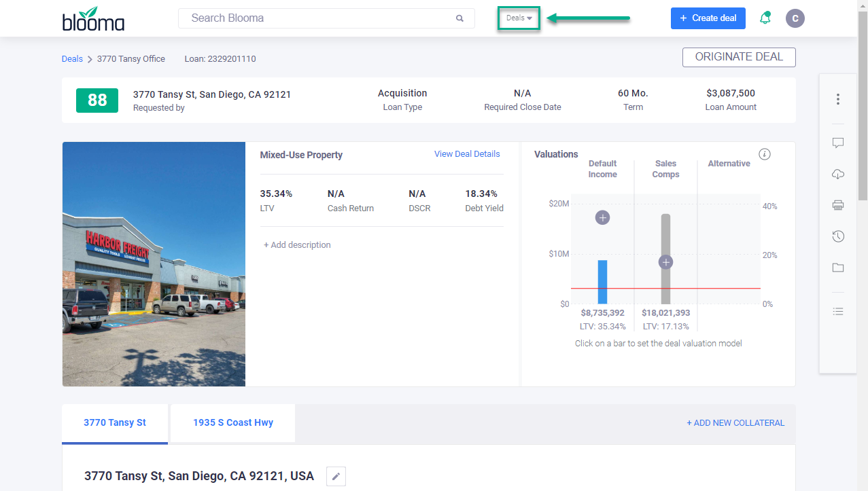Open the View Deal Details link
The width and height of the screenshot is (868, 491).
(467, 154)
